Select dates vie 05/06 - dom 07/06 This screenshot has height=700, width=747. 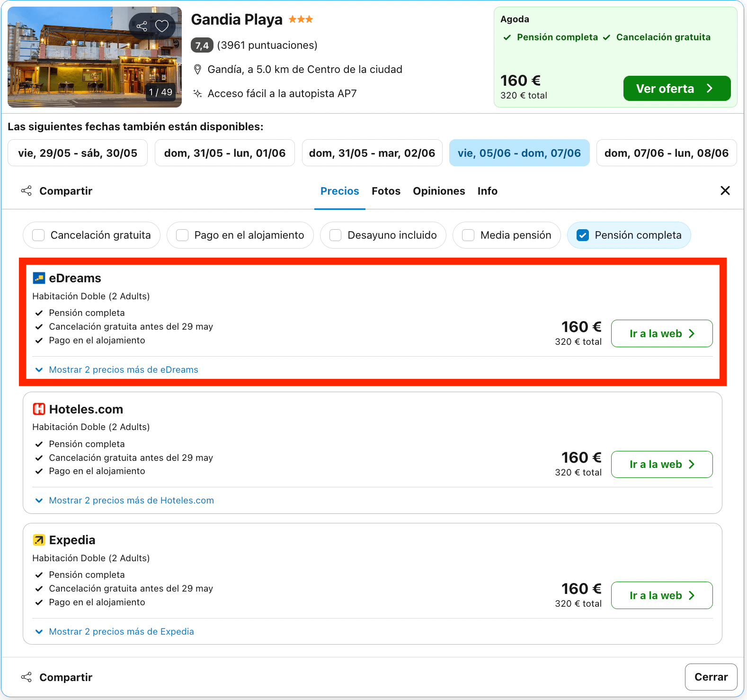tap(519, 153)
